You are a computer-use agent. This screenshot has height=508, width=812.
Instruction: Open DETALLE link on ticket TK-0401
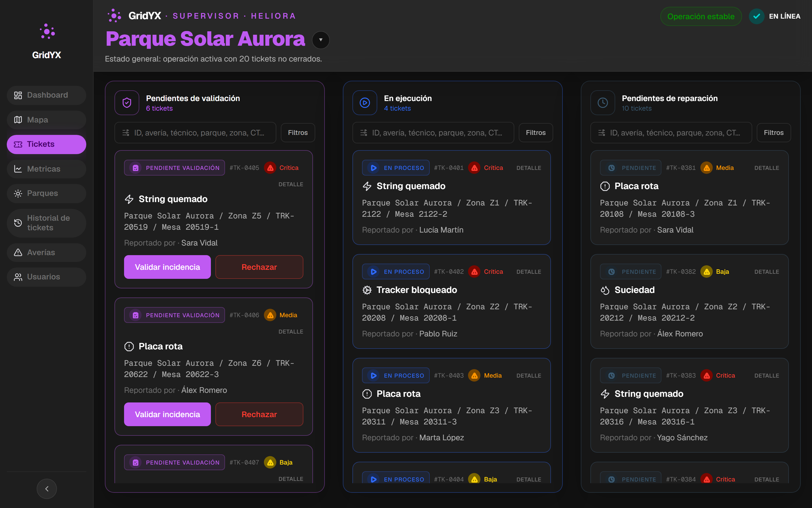528,168
